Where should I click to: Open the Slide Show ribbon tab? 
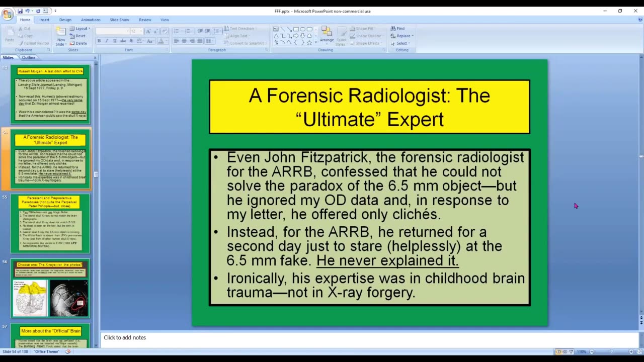[119, 20]
